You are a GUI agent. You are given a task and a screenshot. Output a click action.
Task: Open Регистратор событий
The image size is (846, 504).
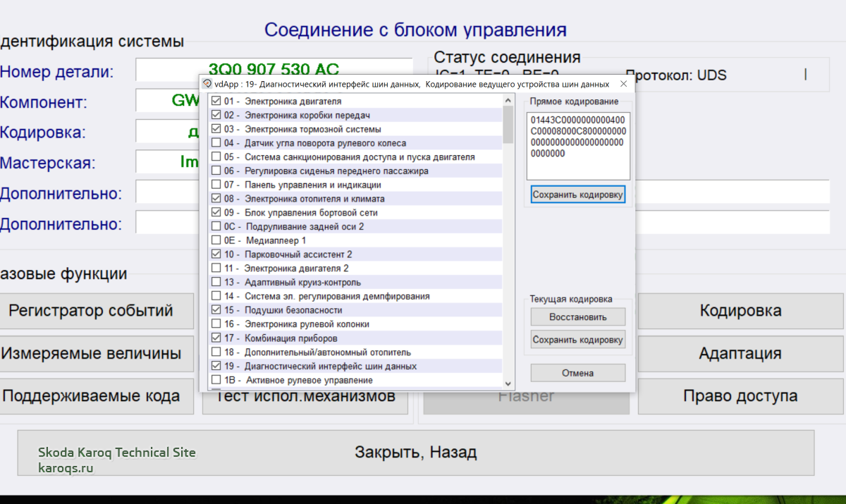(x=92, y=311)
